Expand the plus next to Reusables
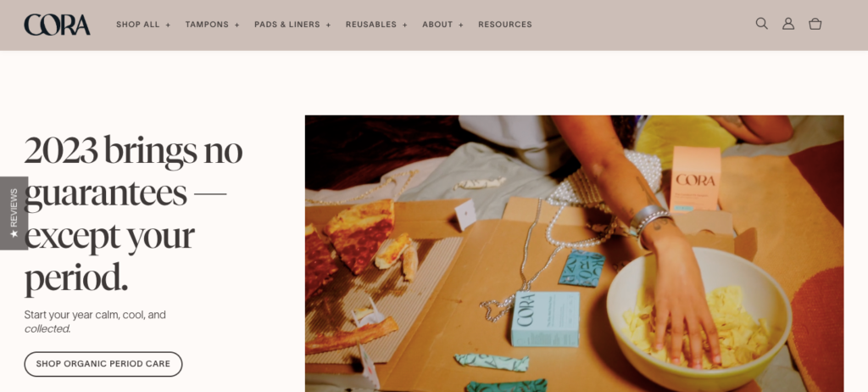 click(404, 25)
